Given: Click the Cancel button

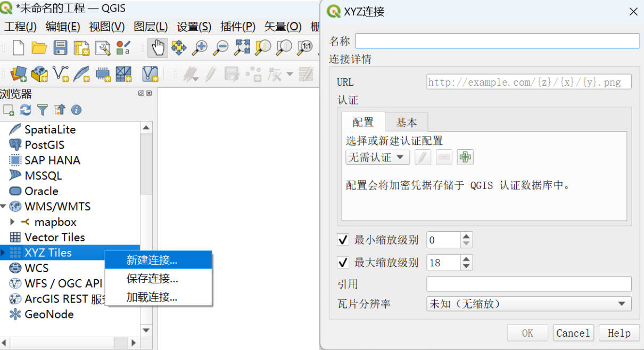Looking at the screenshot, I should click(x=573, y=333).
